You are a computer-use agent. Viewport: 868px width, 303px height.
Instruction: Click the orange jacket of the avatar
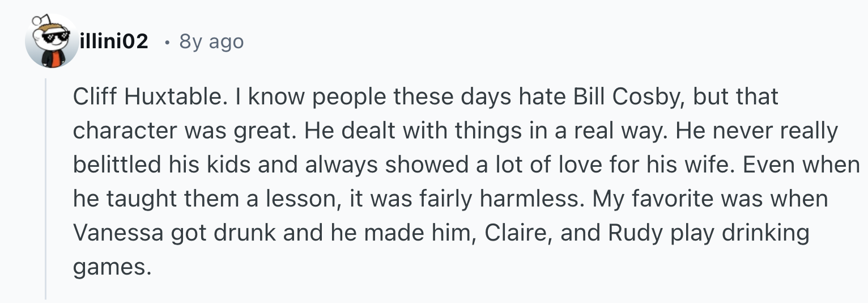(52, 59)
